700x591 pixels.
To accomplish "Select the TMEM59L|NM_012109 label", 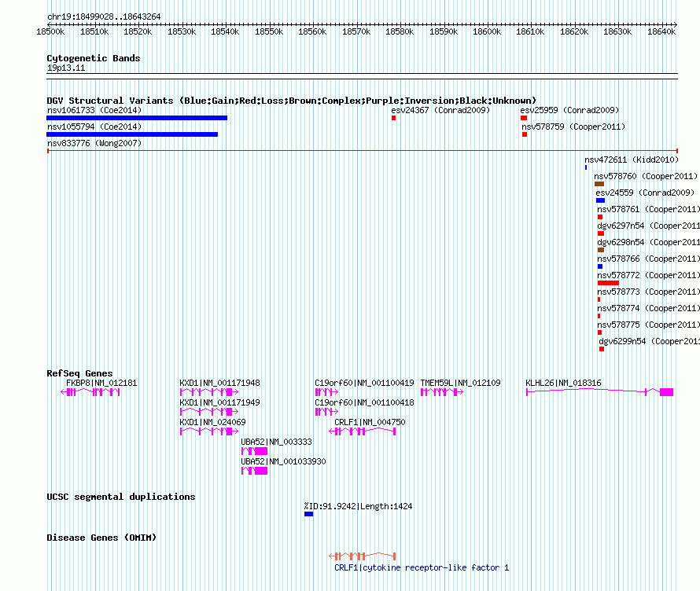I will pos(461,383).
